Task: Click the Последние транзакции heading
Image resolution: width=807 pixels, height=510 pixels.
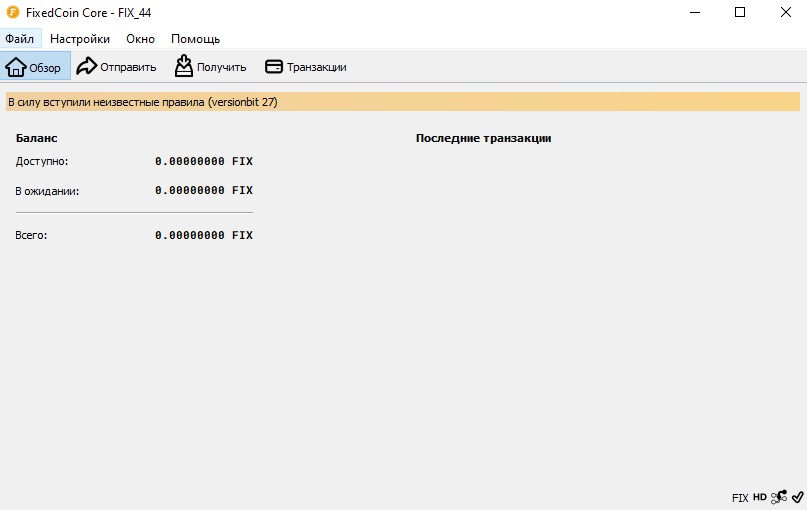Action: [483, 138]
